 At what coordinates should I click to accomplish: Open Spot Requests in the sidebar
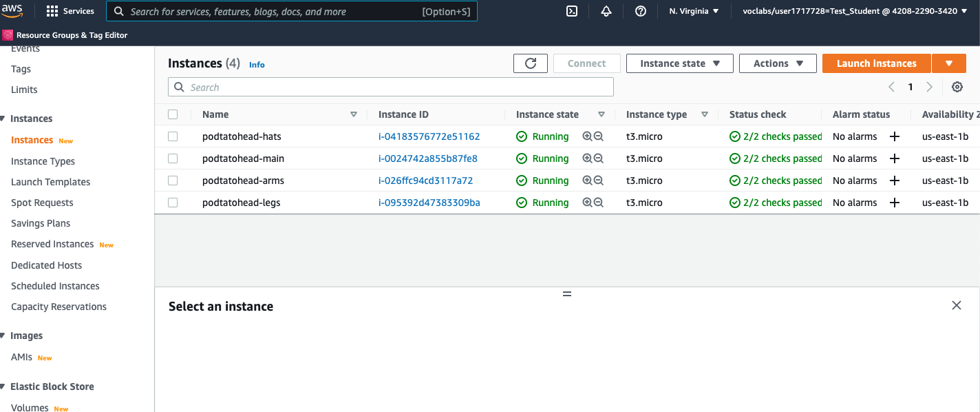42,203
